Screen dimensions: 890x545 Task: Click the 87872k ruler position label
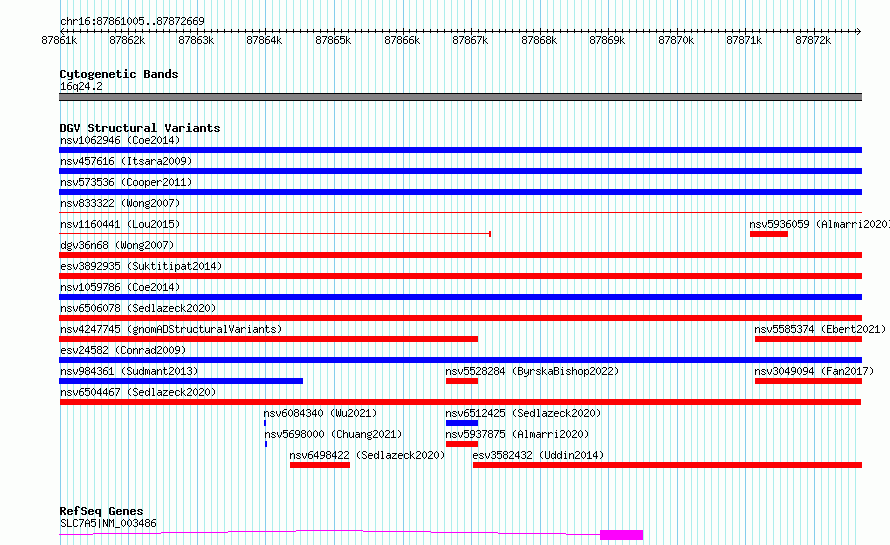coord(813,40)
